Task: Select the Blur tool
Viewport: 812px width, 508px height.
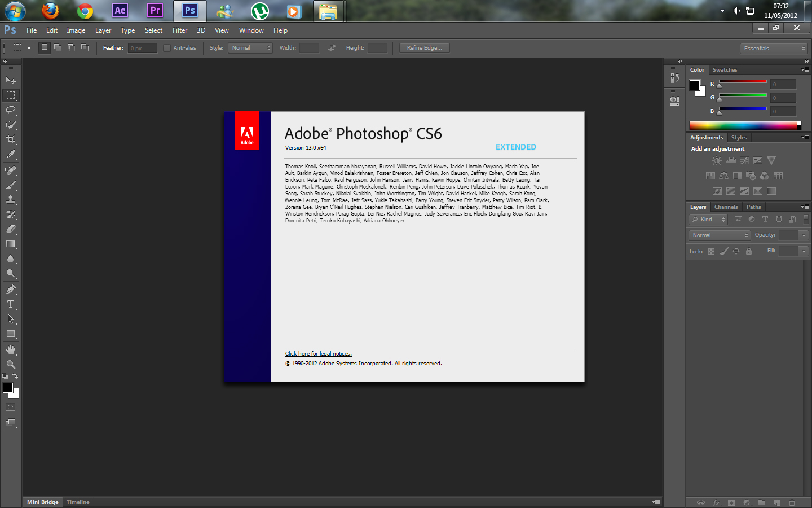Action: click(11, 259)
